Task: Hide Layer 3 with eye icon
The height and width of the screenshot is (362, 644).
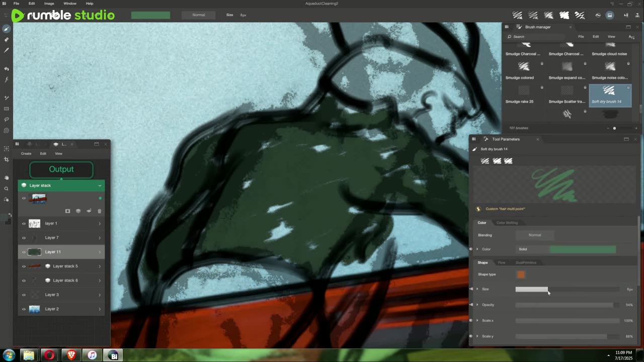Action: pyautogui.click(x=24, y=295)
